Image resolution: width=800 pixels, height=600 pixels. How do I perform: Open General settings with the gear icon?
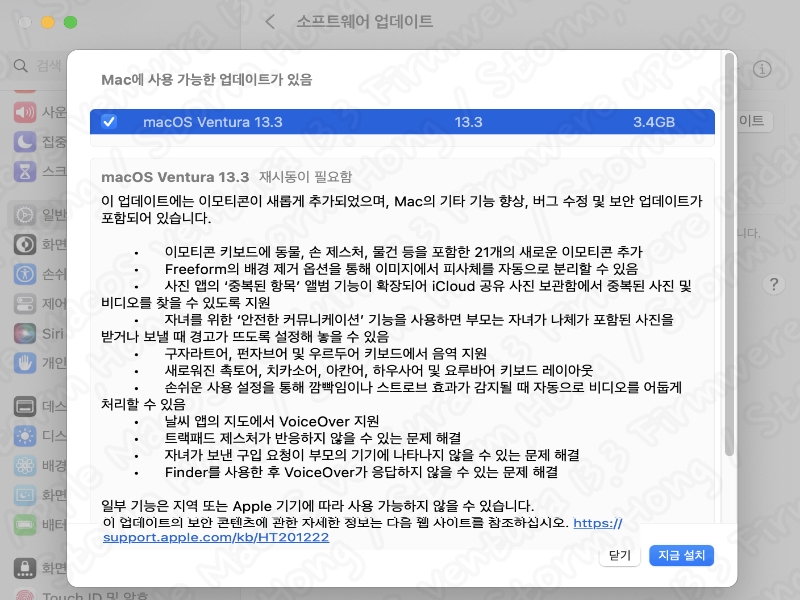pos(25,215)
